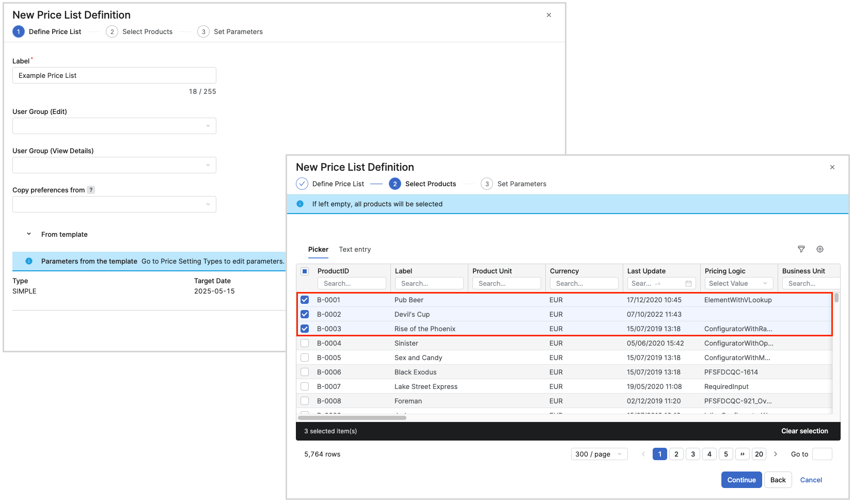Select the B-0004 Sinister row checkbox

click(x=305, y=343)
